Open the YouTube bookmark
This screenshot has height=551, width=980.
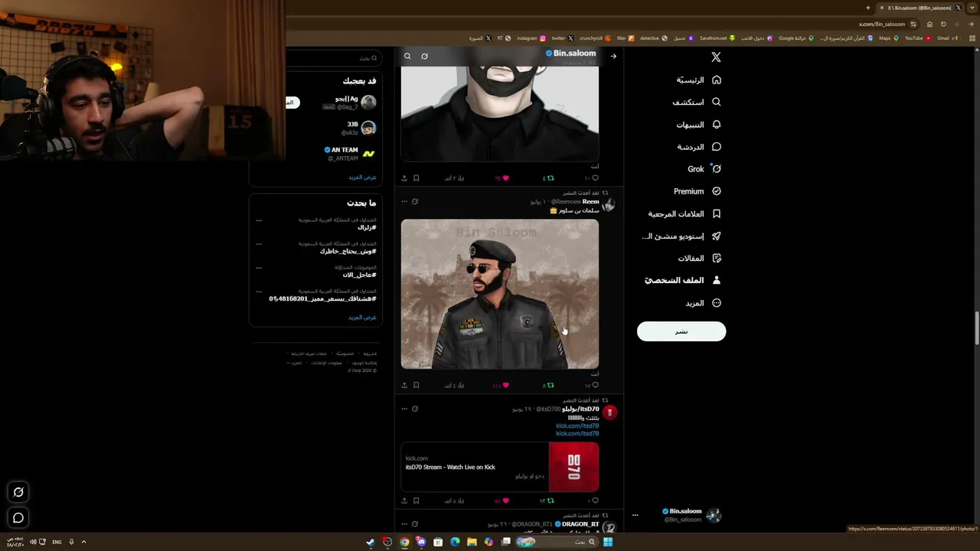point(917,38)
